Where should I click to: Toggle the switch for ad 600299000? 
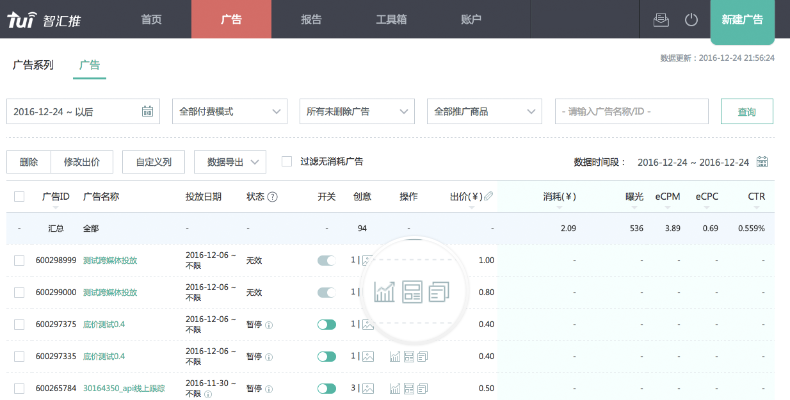point(326,292)
